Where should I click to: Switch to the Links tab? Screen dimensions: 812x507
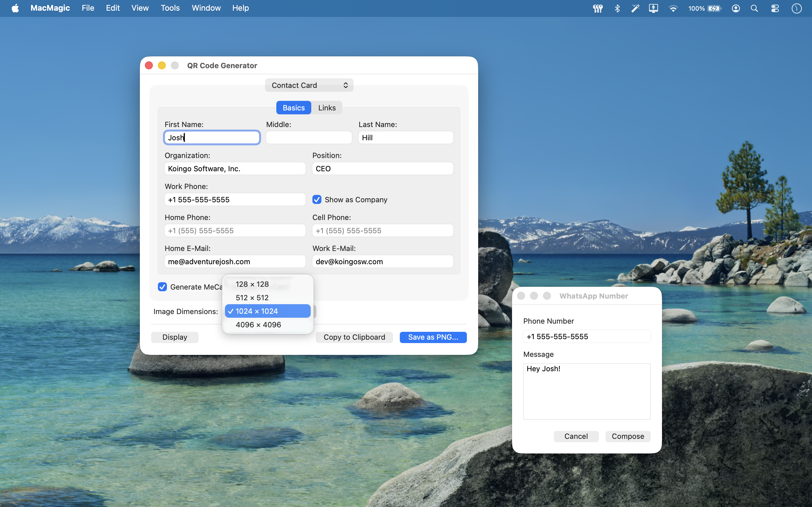point(326,108)
